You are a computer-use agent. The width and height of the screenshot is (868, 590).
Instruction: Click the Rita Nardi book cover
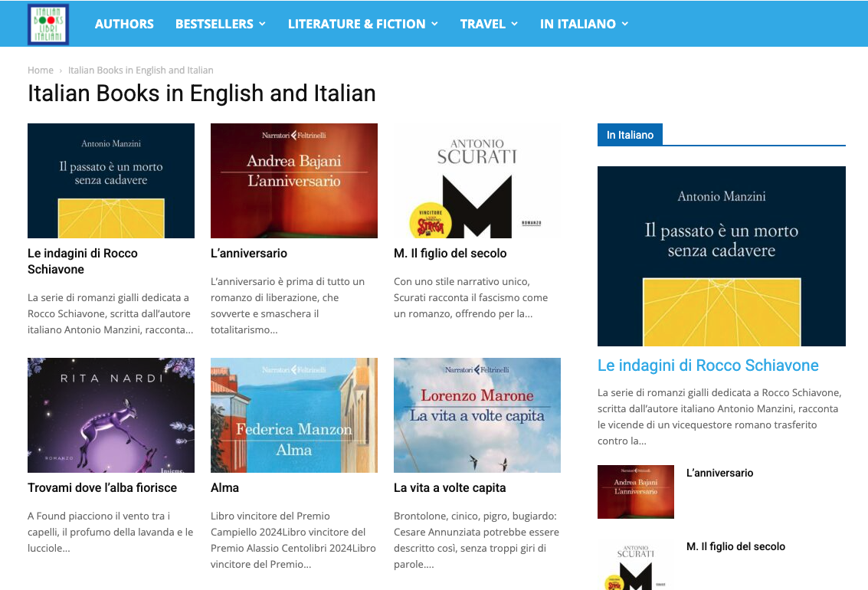[x=111, y=415]
